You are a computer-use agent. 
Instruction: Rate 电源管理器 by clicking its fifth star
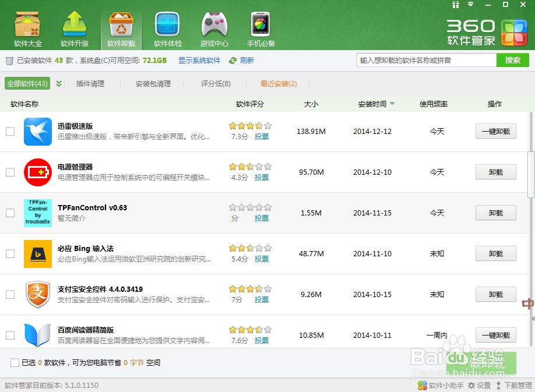(x=267, y=166)
